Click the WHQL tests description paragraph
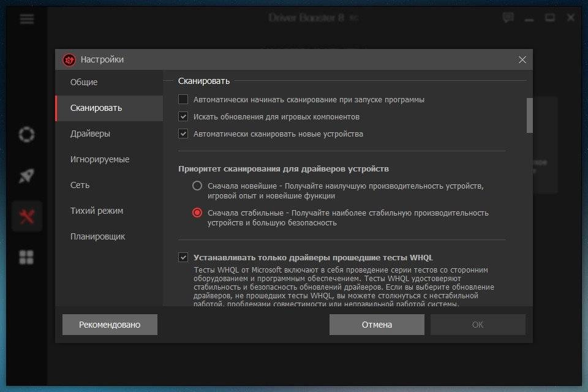The image size is (588, 392). [x=344, y=287]
